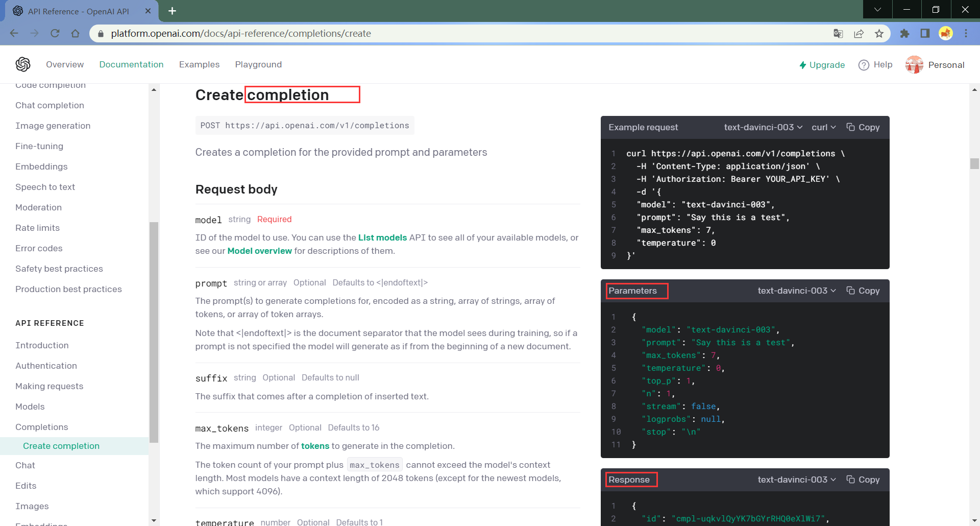
Task: Open Edits in API reference
Action: pos(26,486)
